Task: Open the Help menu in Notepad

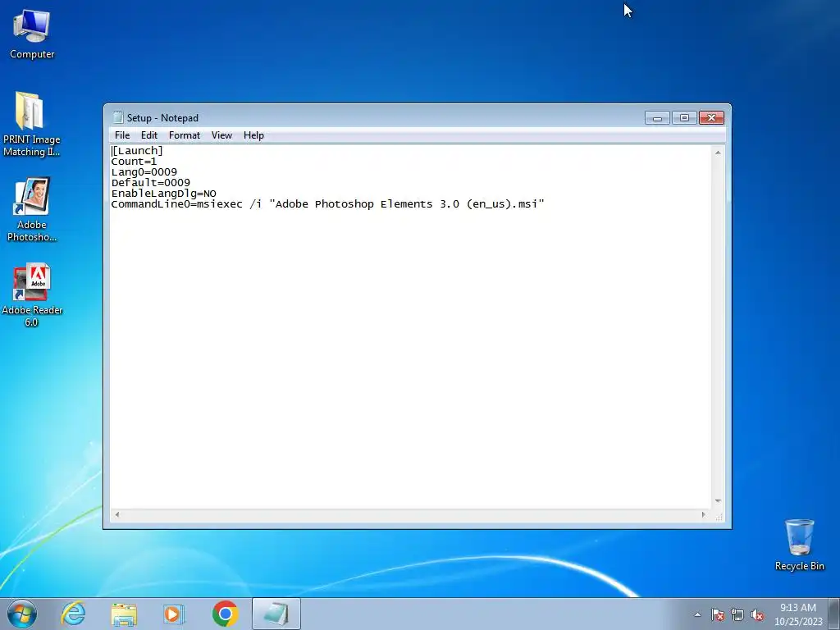Action: (253, 135)
